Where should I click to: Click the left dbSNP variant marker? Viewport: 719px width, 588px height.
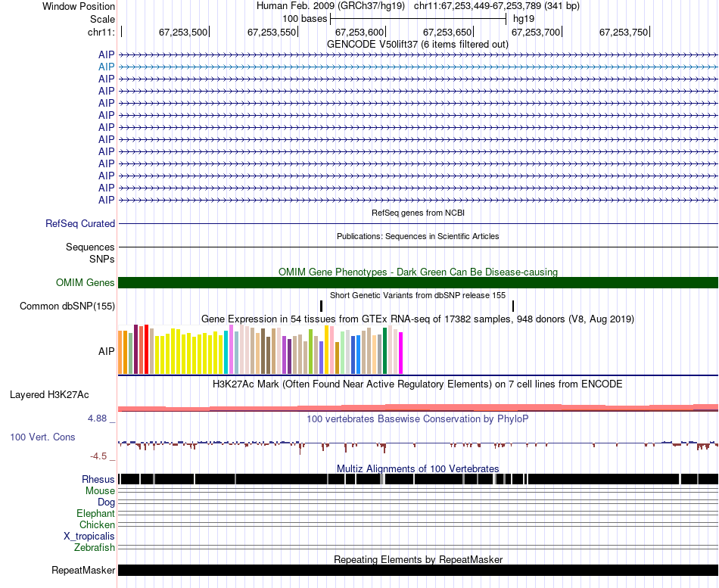(x=322, y=306)
